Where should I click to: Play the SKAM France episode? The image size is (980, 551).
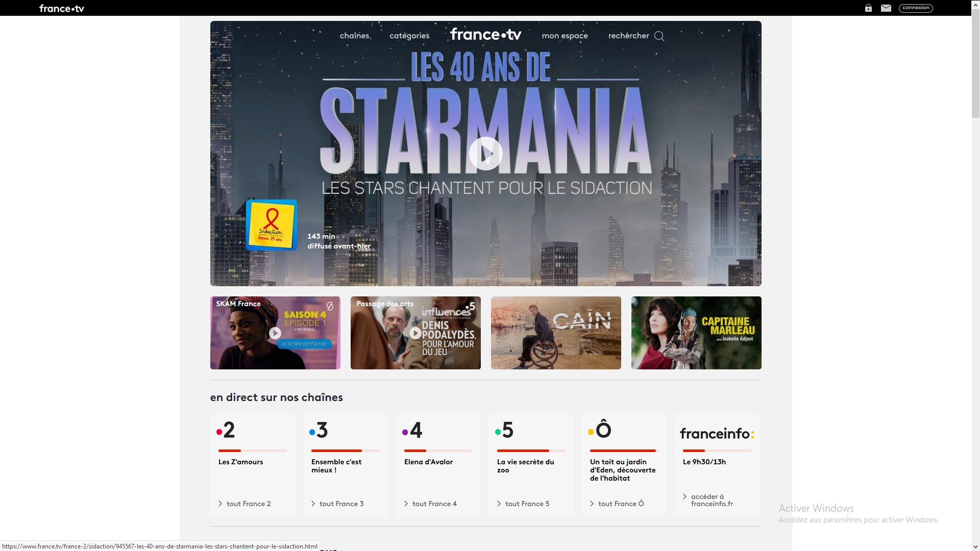point(275,333)
